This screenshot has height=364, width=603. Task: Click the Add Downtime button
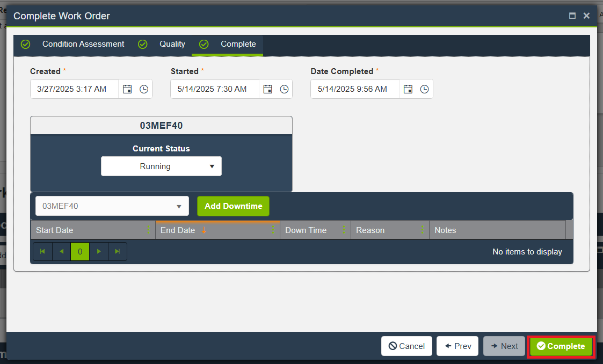[233, 206]
